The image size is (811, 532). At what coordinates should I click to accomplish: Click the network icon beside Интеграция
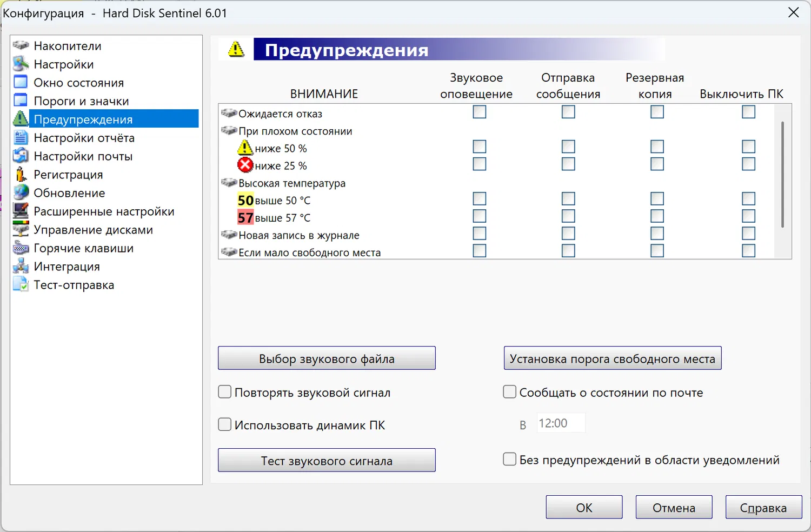[21, 266]
